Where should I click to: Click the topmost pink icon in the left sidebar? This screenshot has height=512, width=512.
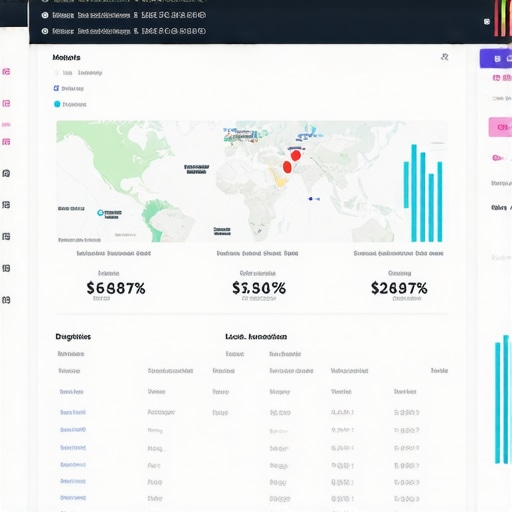click(6, 72)
